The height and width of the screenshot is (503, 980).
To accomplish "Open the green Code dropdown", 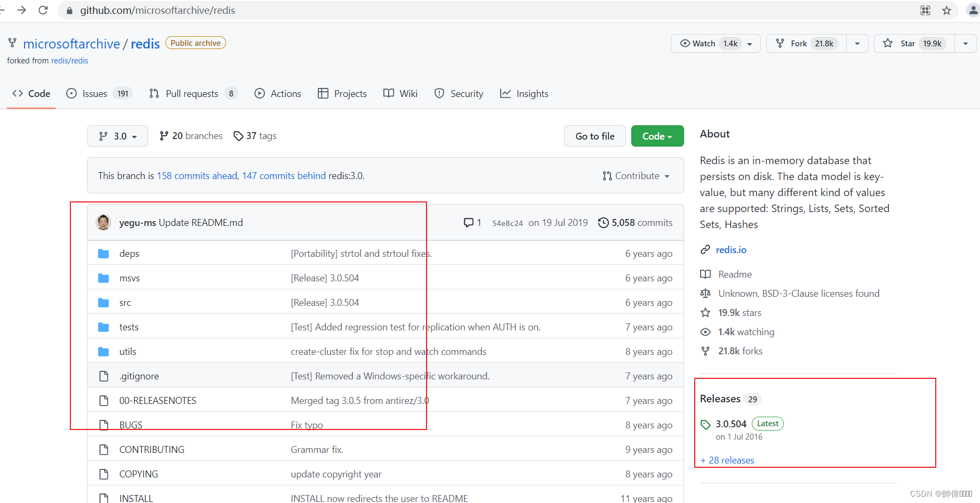I will pos(657,136).
